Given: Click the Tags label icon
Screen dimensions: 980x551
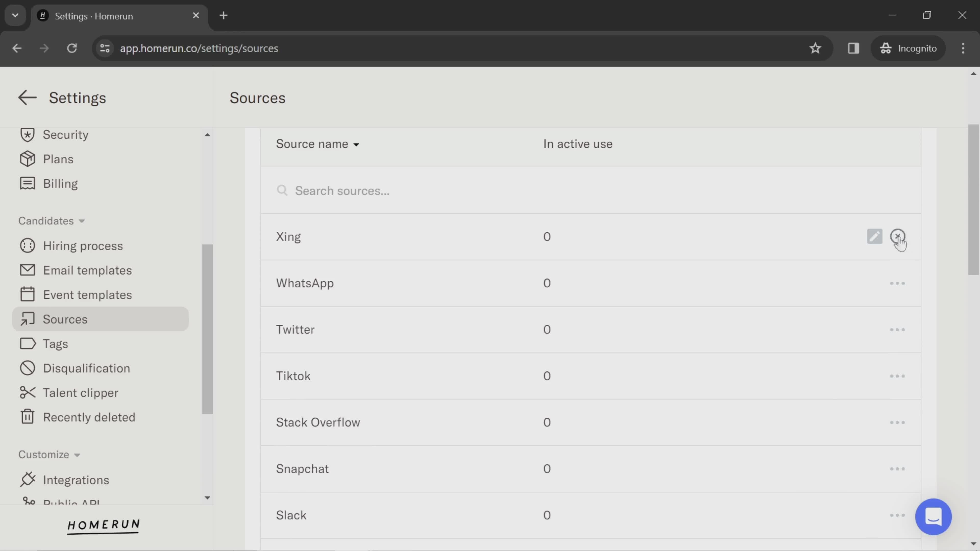Looking at the screenshot, I should coord(27,344).
